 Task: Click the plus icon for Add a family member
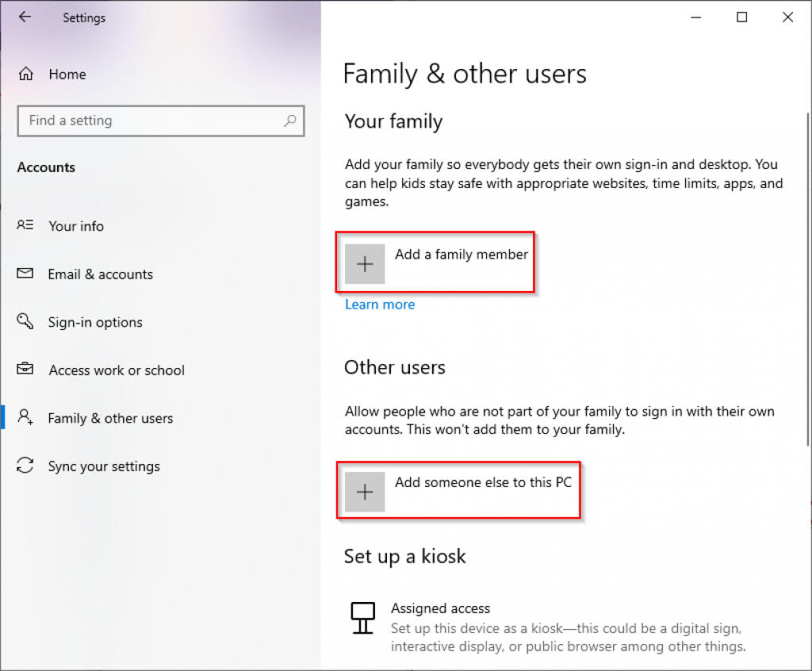pyautogui.click(x=365, y=264)
